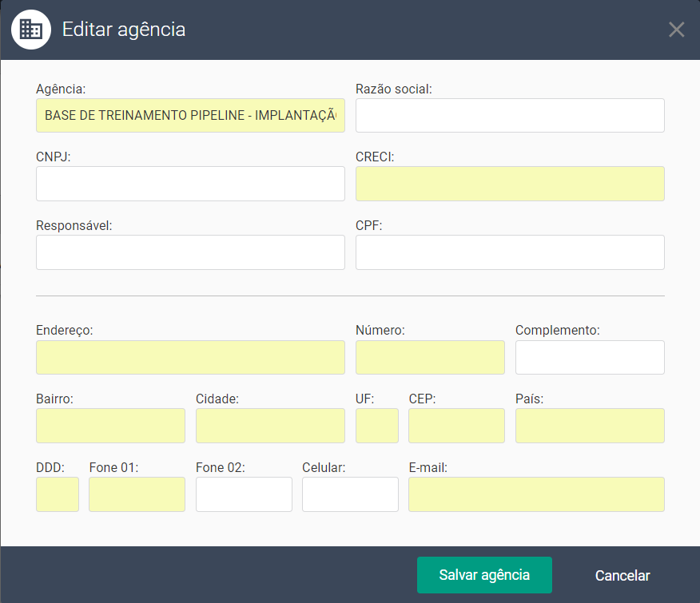Click the CEP postal code field
This screenshot has width=700, height=603.
tap(456, 426)
